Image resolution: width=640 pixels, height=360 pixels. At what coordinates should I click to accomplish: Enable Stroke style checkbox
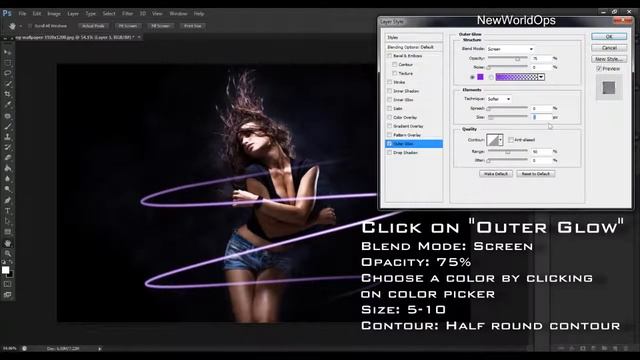[x=390, y=82]
